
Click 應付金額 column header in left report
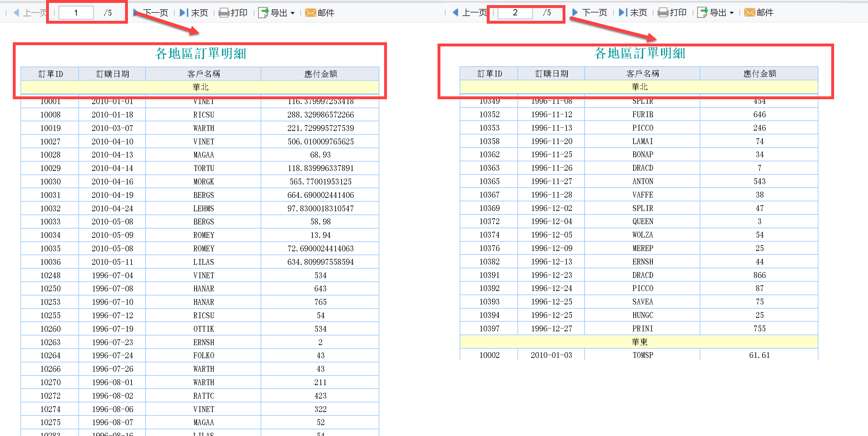click(320, 74)
